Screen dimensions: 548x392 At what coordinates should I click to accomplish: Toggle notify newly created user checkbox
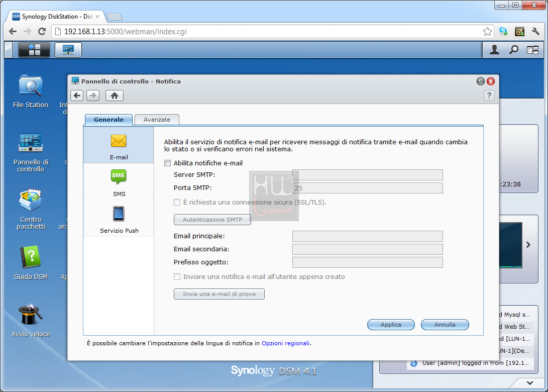click(177, 276)
